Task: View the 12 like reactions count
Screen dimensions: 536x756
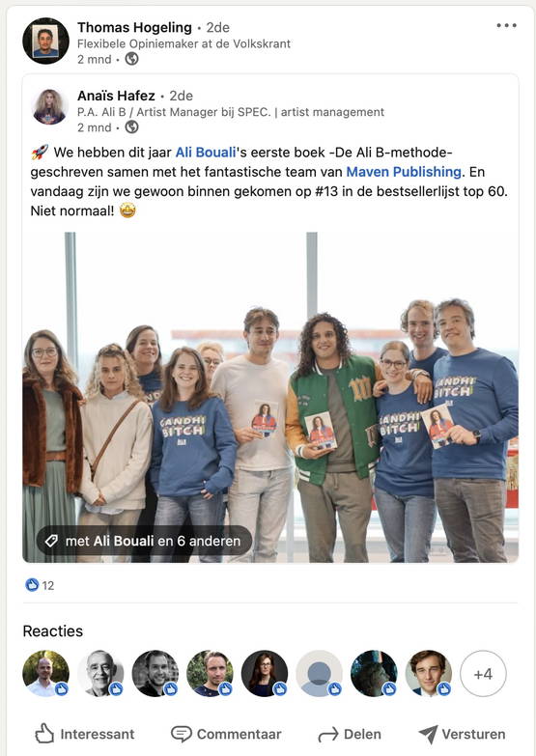Action: (x=40, y=585)
